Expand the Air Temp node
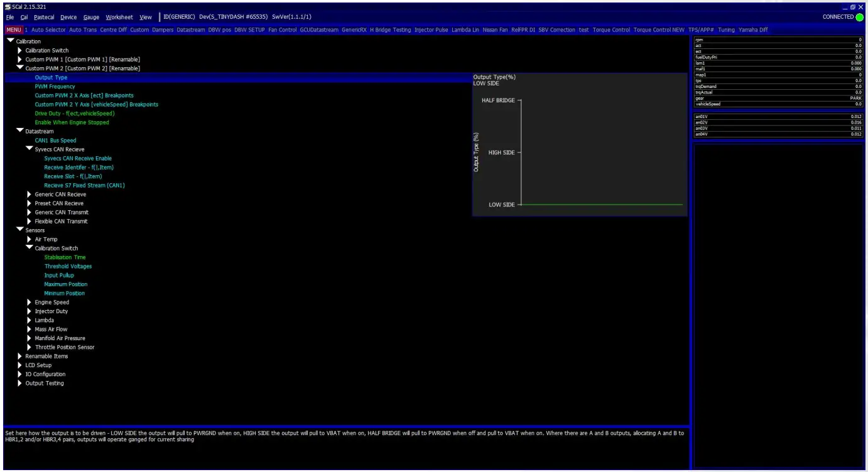 click(29, 239)
